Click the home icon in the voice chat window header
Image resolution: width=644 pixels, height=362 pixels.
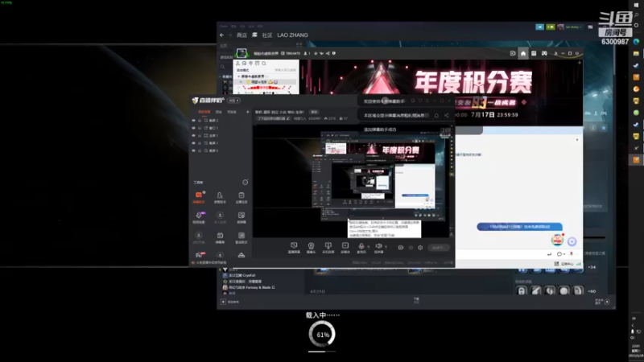522,53
